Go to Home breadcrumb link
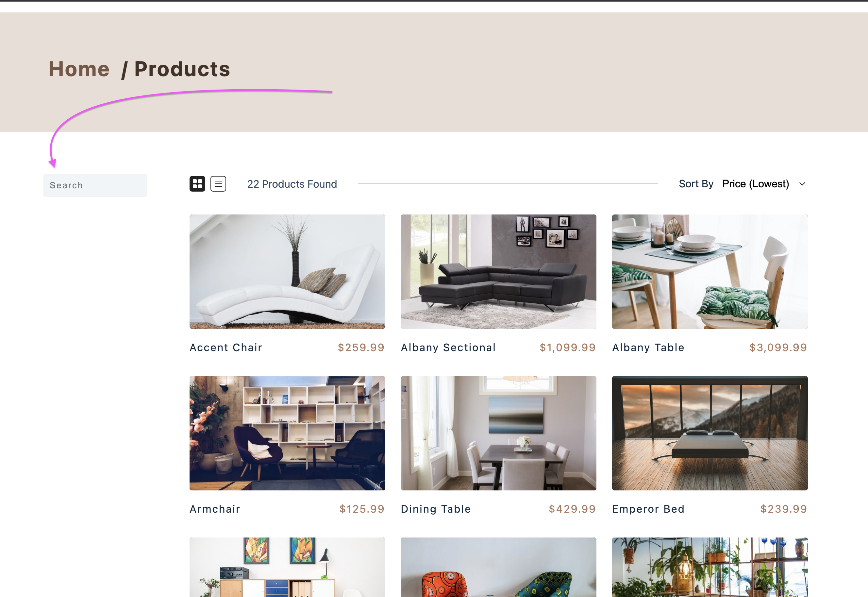868x597 pixels. point(79,69)
